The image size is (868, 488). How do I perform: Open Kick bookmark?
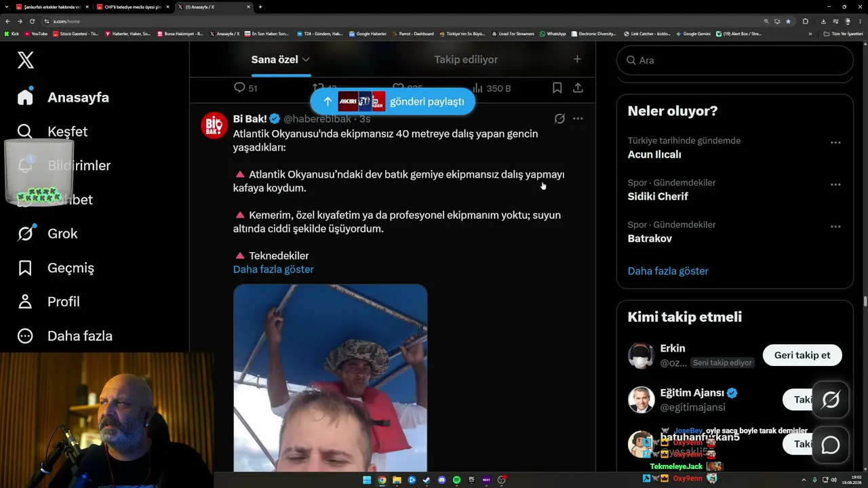click(x=12, y=34)
